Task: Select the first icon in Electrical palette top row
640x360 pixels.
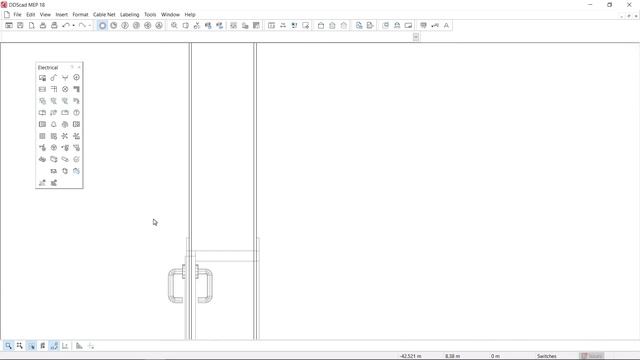Action: (42, 78)
